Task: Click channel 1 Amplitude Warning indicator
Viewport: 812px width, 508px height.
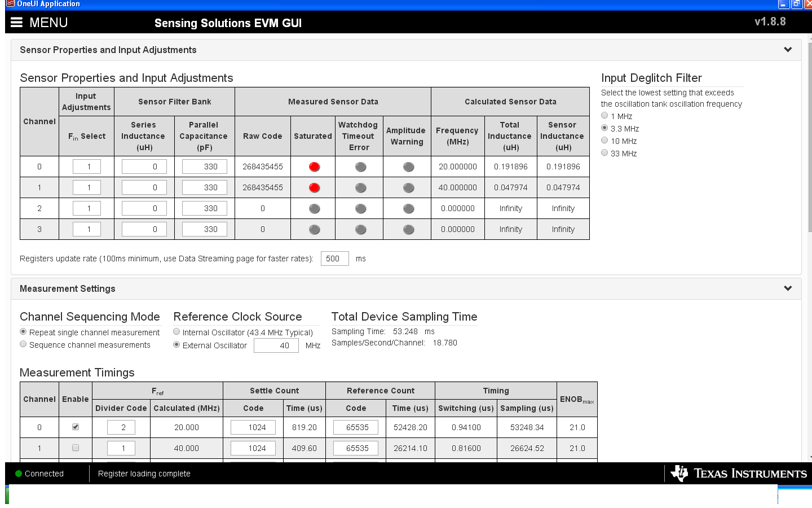Action: point(409,187)
